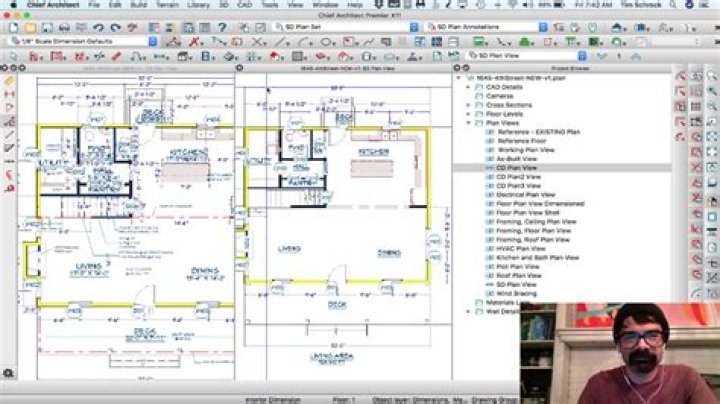Select As-Built View in Project Browser
720x404 pixels.
[x=517, y=159]
